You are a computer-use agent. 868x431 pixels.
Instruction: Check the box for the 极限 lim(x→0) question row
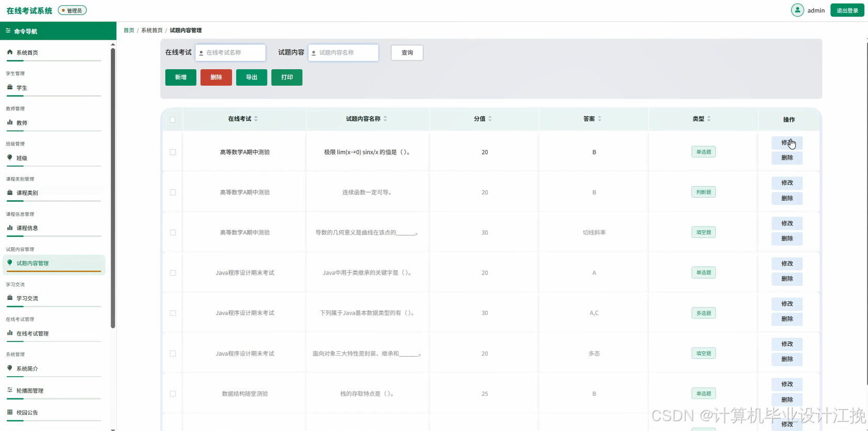(x=173, y=152)
